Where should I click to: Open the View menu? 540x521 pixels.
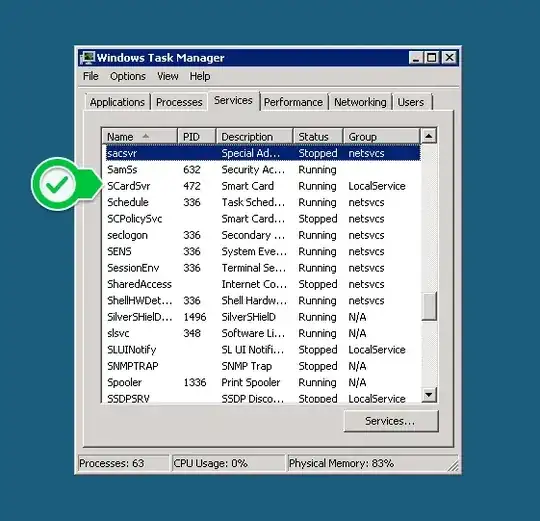tap(168, 76)
